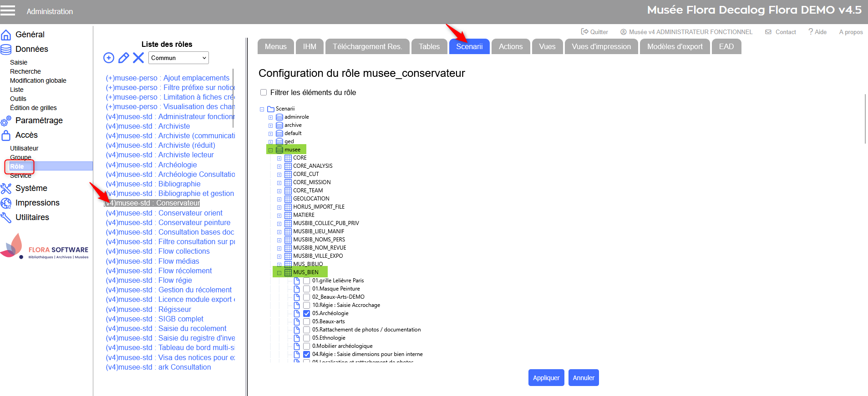
Task: Check 02_Beaux-Arts-DEMO scenario
Action: pos(307,297)
